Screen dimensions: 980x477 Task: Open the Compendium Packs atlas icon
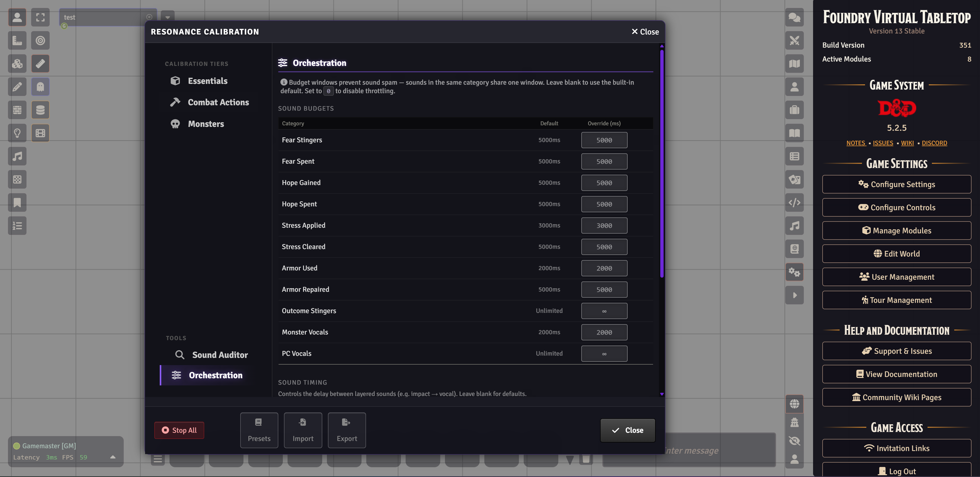[x=794, y=249]
